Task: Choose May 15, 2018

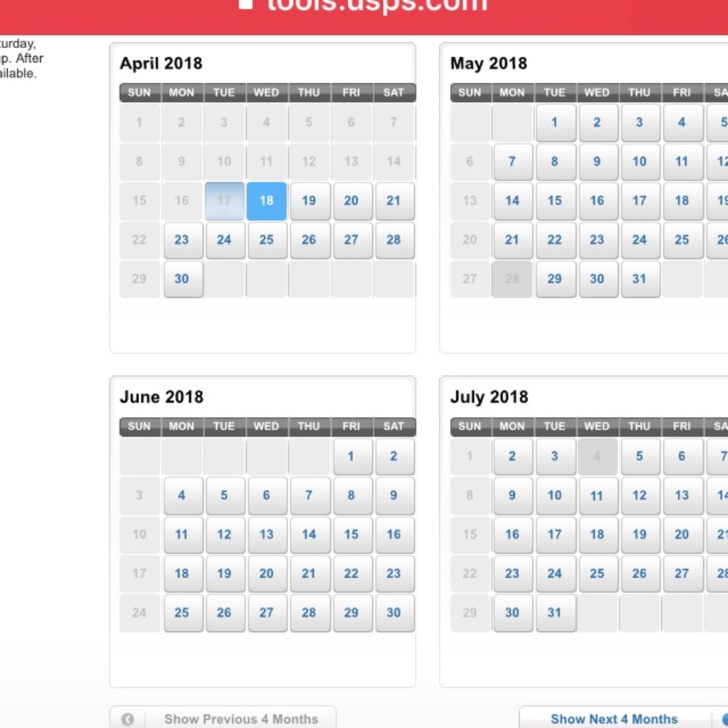Action: pyautogui.click(x=555, y=201)
